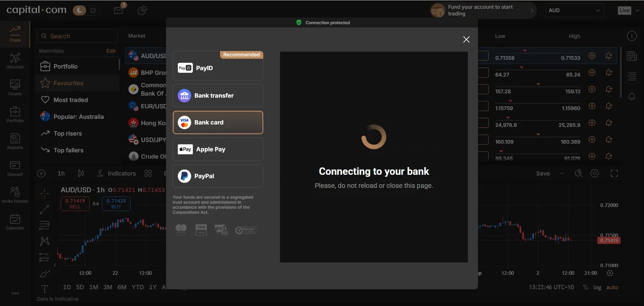Viewport: 644px width, 306px height.
Task: Open the Trade sidebar tab
Action: coord(15,34)
